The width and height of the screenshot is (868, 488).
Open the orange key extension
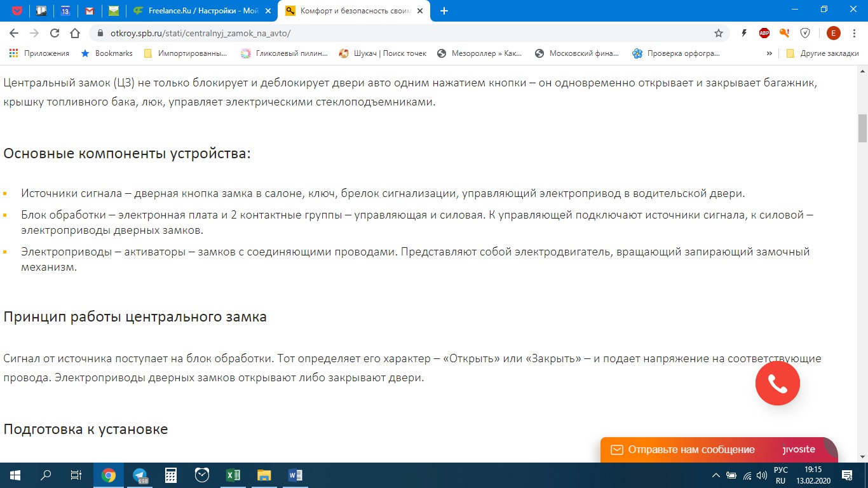[785, 33]
